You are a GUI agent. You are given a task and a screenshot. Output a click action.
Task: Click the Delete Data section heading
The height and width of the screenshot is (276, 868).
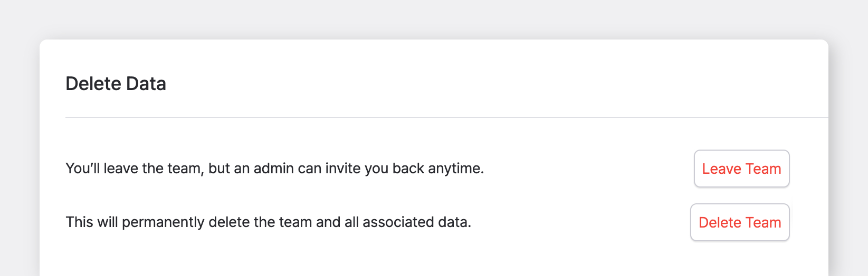(x=116, y=84)
